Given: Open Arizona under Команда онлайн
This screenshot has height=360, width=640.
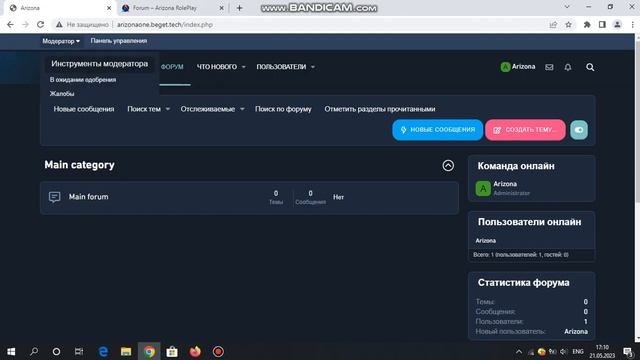Looking at the screenshot, I should coord(505,184).
